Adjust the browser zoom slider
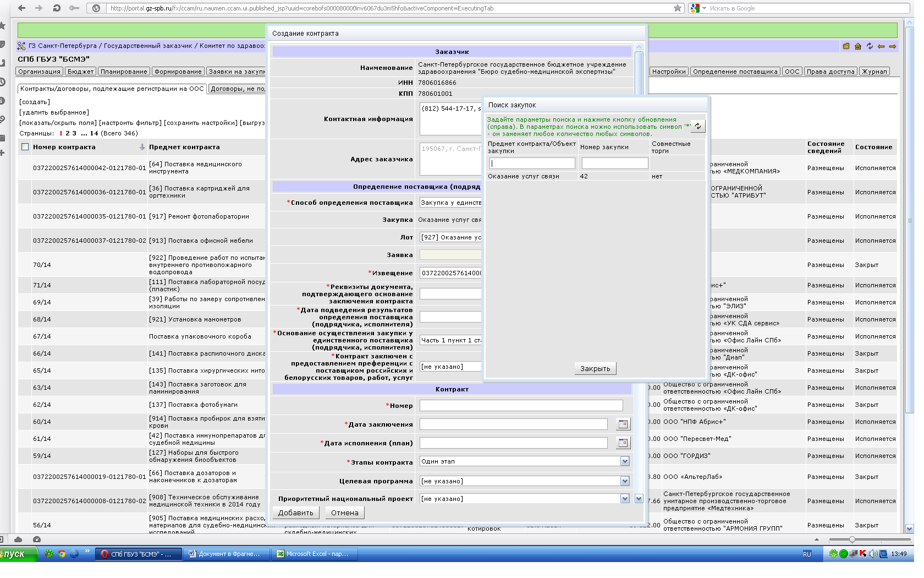This screenshot has width=924, height=578. pos(852,539)
